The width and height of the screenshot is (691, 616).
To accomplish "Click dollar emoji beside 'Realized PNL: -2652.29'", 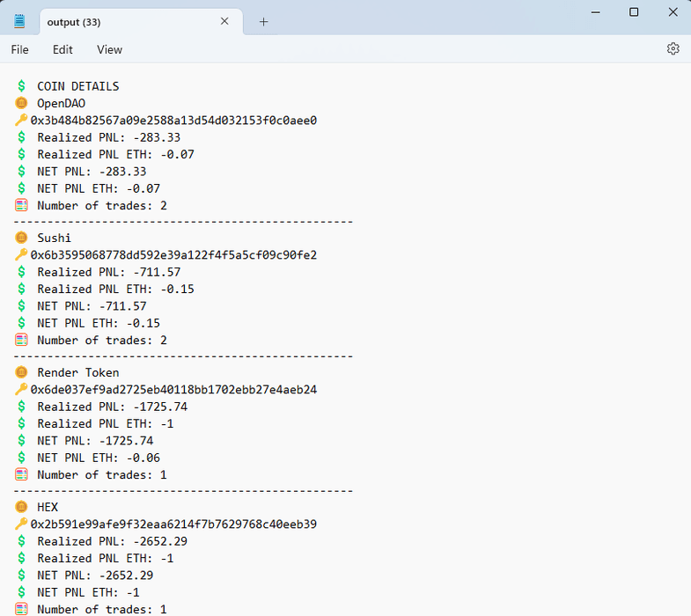I will pos(21,541).
